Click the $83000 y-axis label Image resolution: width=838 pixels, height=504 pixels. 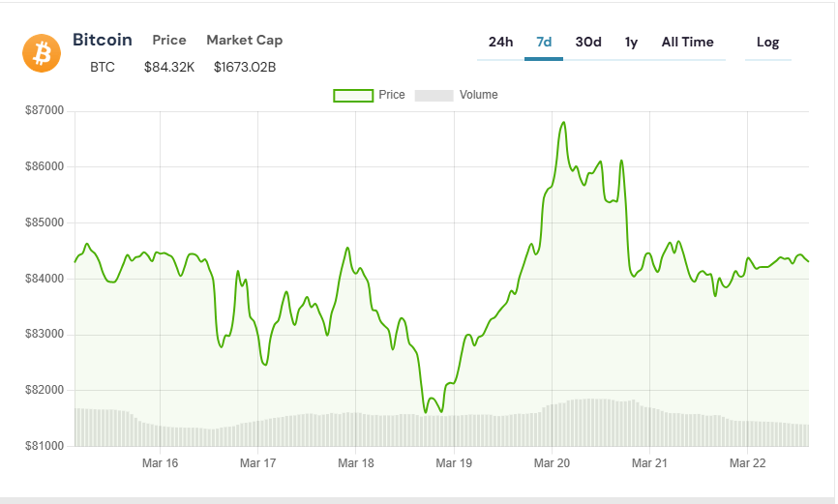tap(45, 334)
